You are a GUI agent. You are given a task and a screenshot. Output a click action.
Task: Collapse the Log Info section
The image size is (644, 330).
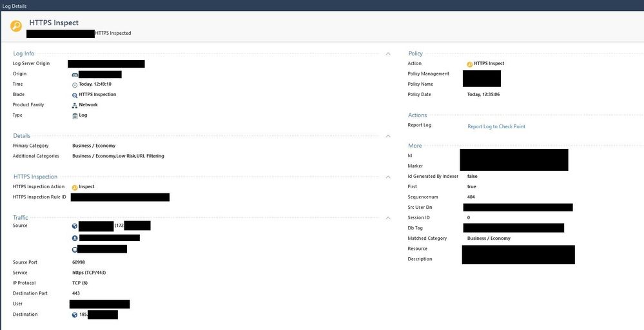(387, 53)
